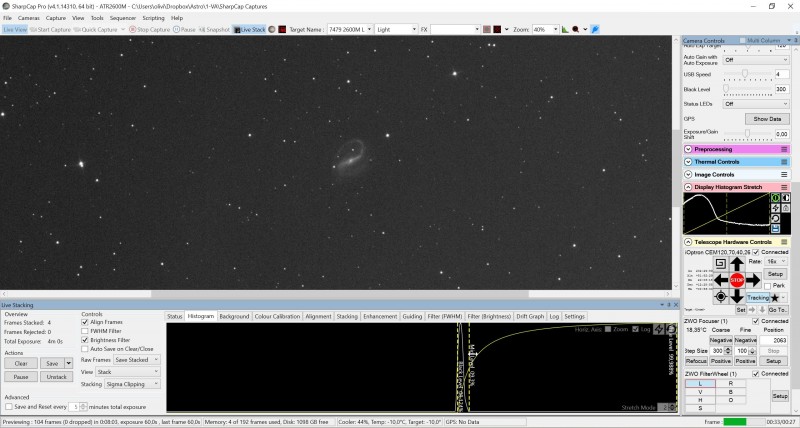Viewport: 800px width, 428px height.
Task: Open the Cameras menu
Action: click(29, 18)
